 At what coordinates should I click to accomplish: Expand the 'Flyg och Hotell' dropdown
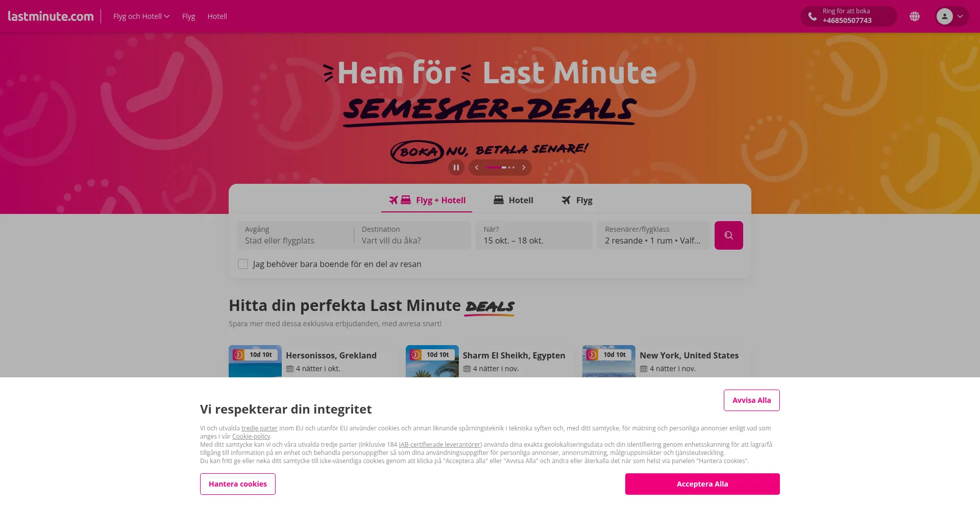click(x=141, y=16)
